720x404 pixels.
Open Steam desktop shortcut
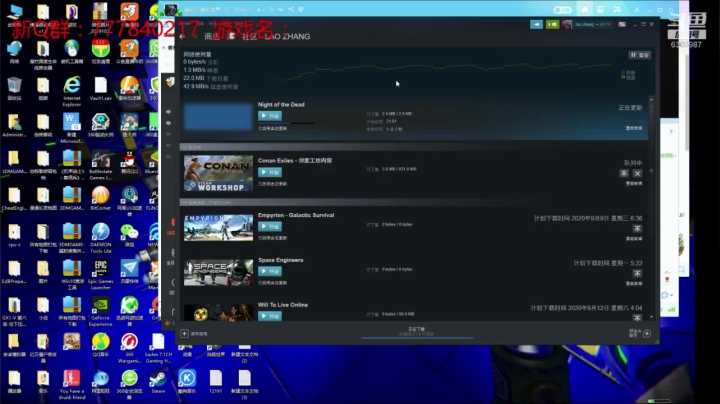(158, 382)
